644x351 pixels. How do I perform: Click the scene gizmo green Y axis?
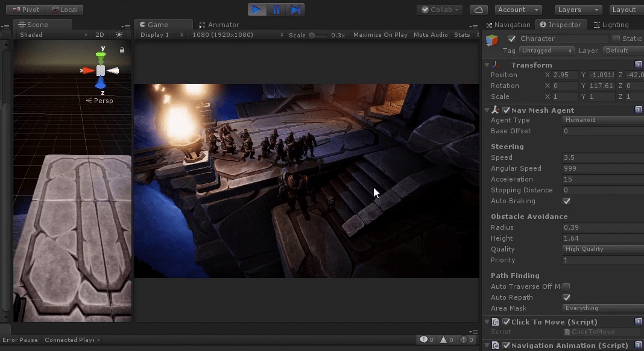[x=101, y=56]
